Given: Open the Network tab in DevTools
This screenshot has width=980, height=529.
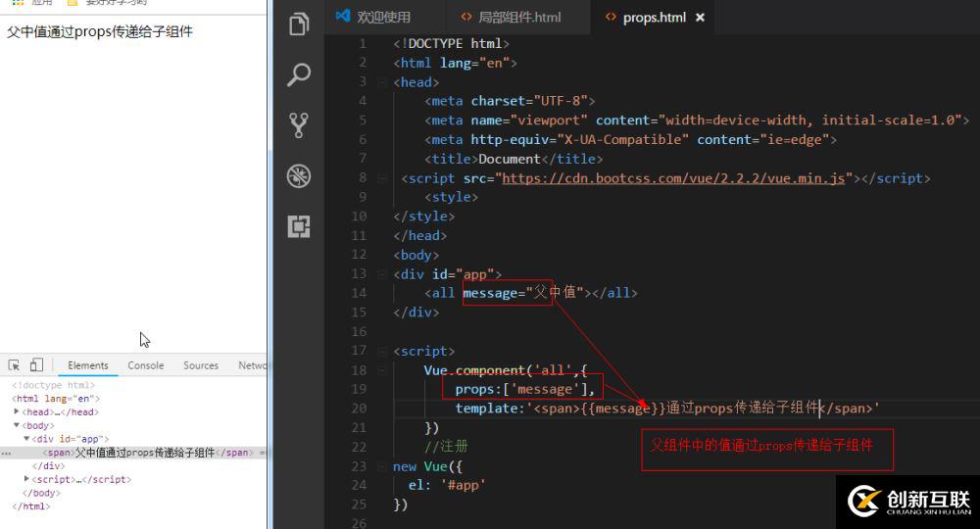Looking at the screenshot, I should (x=252, y=365).
